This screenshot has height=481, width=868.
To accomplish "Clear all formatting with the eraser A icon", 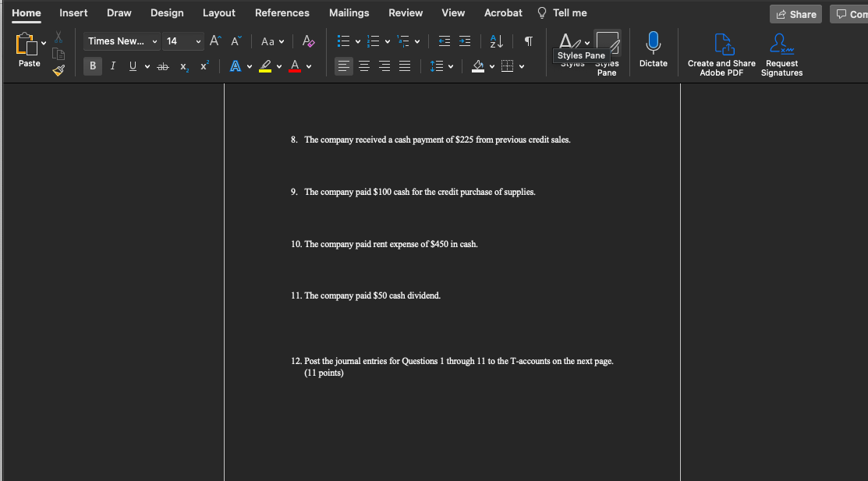I will (308, 41).
